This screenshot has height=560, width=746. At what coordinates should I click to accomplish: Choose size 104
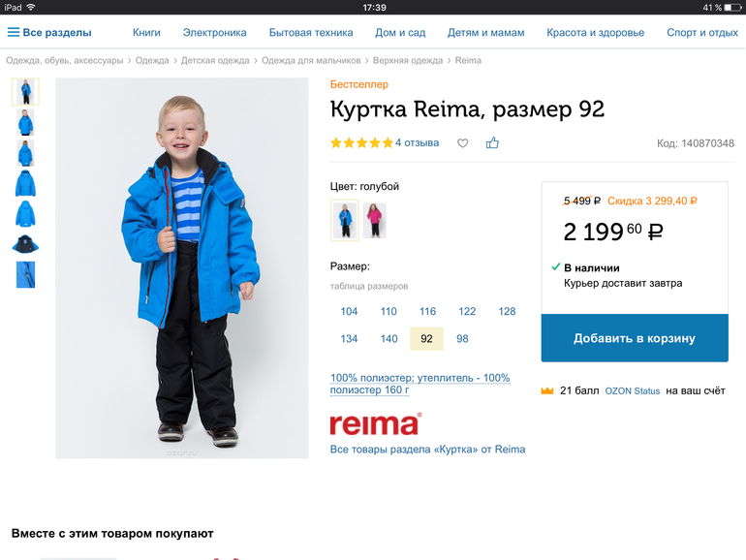(349, 311)
